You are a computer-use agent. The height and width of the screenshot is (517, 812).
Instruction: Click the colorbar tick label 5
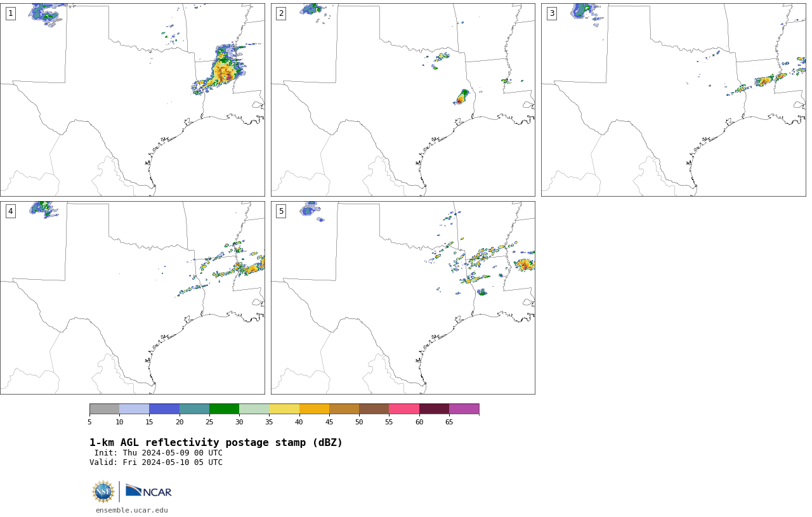click(89, 422)
